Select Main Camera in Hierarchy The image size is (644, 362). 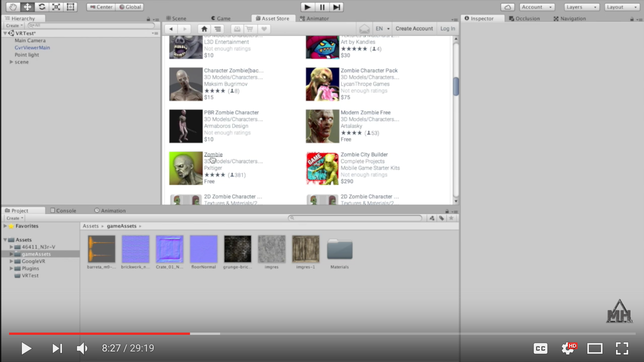(x=30, y=40)
